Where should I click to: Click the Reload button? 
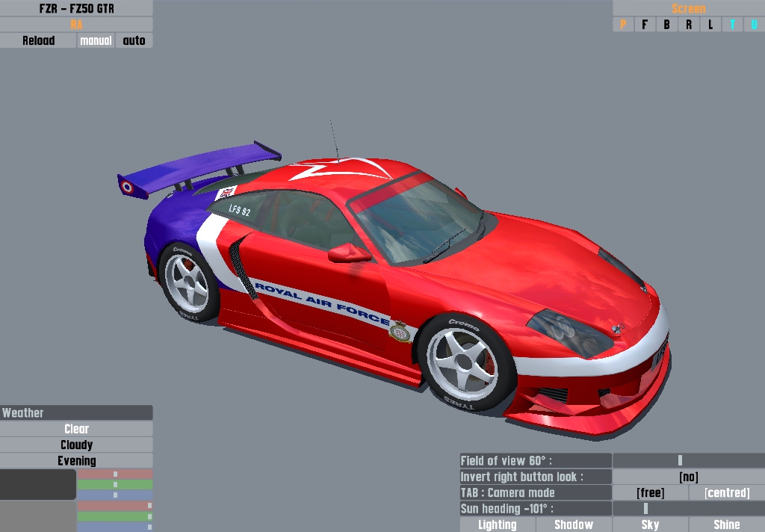38,40
